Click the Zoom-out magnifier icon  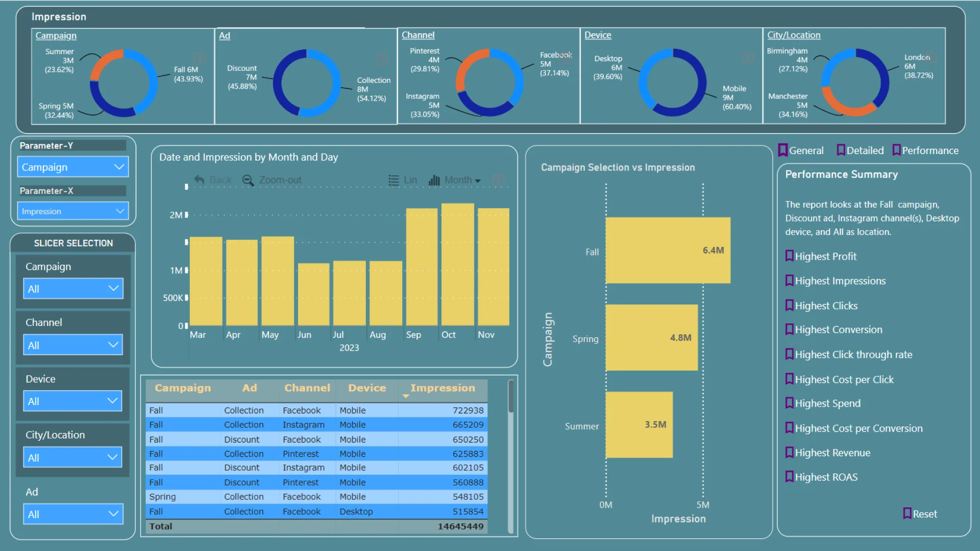(248, 180)
